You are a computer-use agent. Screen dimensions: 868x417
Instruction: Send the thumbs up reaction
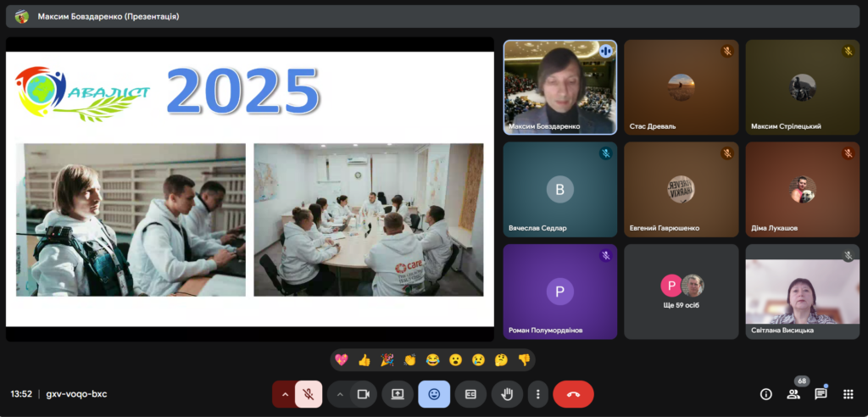coord(364,360)
